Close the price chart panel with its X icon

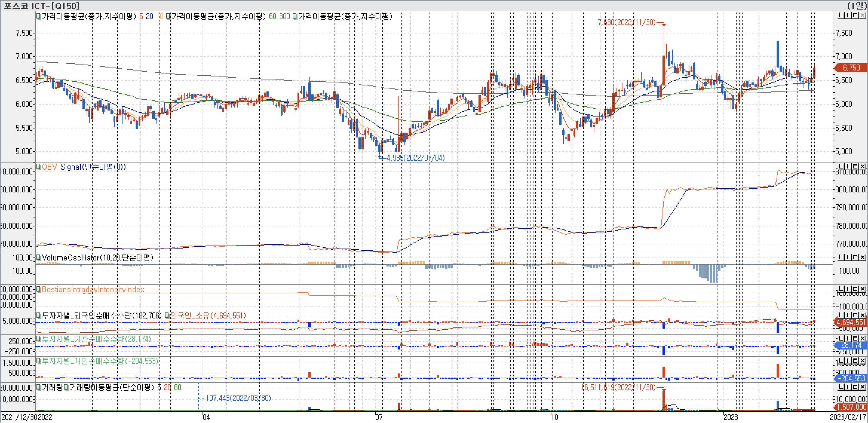pos(863,16)
